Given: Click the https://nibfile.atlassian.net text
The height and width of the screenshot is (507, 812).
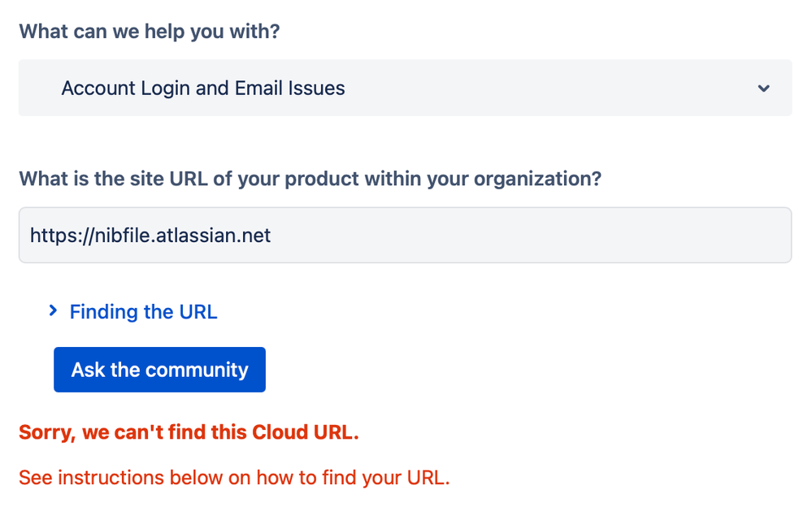Looking at the screenshot, I should (x=150, y=236).
